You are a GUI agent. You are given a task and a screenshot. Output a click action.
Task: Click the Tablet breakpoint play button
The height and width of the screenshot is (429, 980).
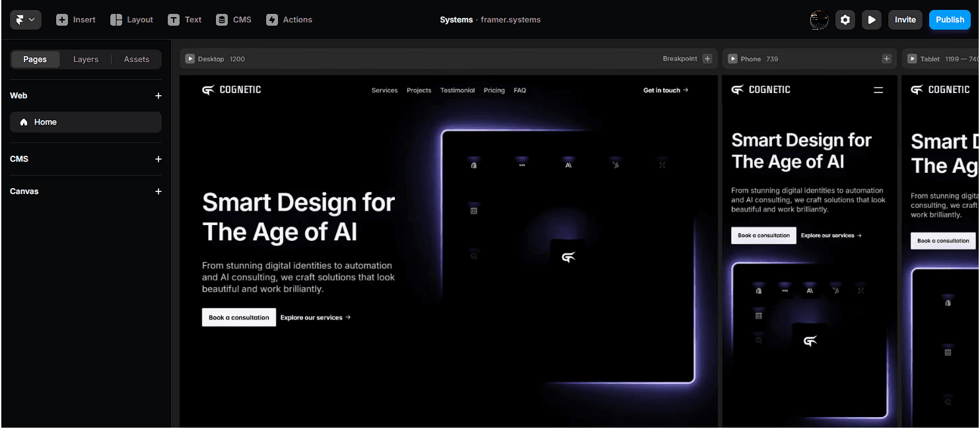click(913, 58)
